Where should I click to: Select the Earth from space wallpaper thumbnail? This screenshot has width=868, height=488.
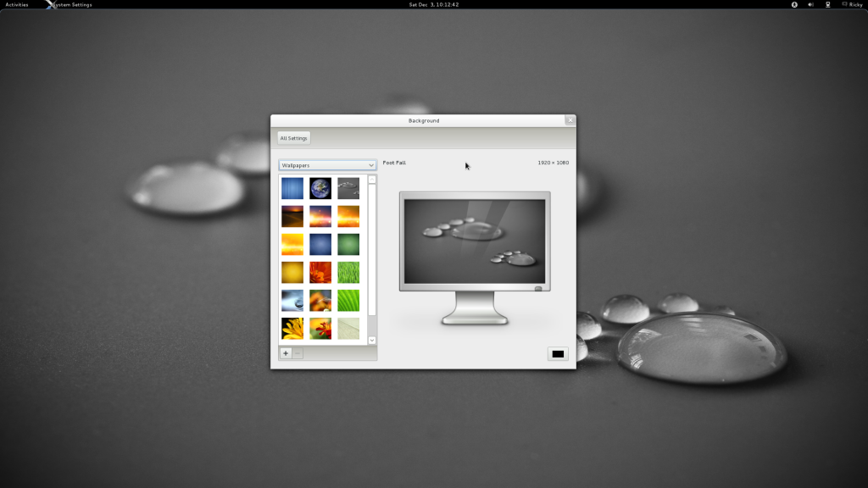[x=320, y=188]
